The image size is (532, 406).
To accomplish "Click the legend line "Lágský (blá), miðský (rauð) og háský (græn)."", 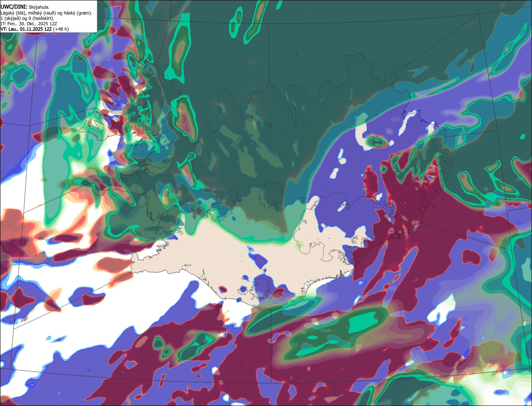I will [47, 13].
